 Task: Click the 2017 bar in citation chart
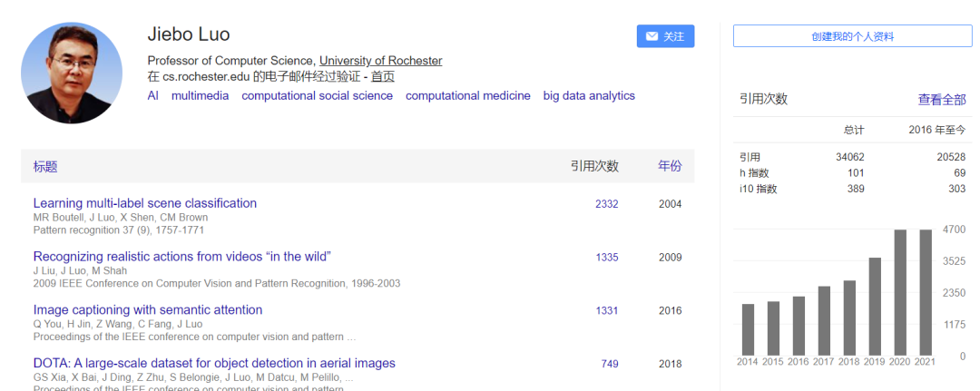tap(824, 321)
